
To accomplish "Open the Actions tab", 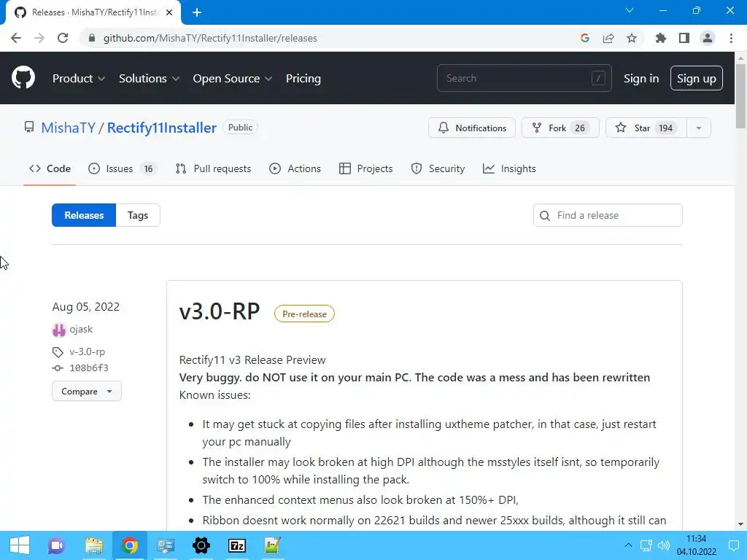I will [x=295, y=168].
